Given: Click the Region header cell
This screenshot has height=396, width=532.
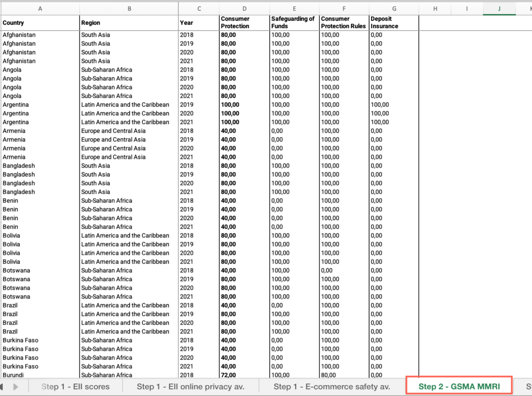Looking at the screenshot, I should [129, 23].
